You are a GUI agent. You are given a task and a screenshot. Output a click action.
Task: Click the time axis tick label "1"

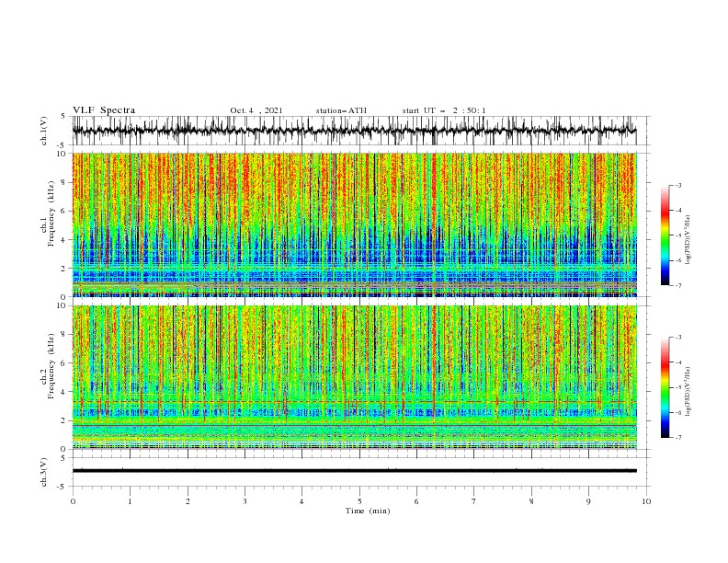tap(130, 501)
